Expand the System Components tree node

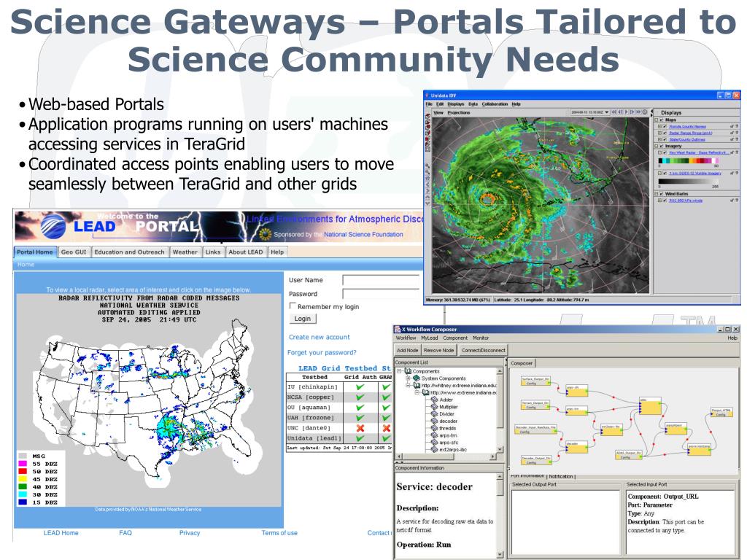(x=409, y=378)
